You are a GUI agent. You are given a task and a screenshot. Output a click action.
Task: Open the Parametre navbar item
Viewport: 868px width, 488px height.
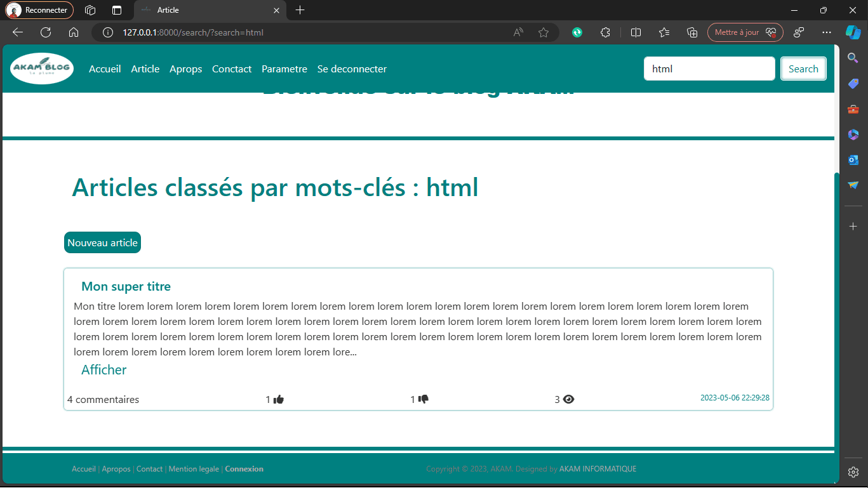click(x=284, y=69)
